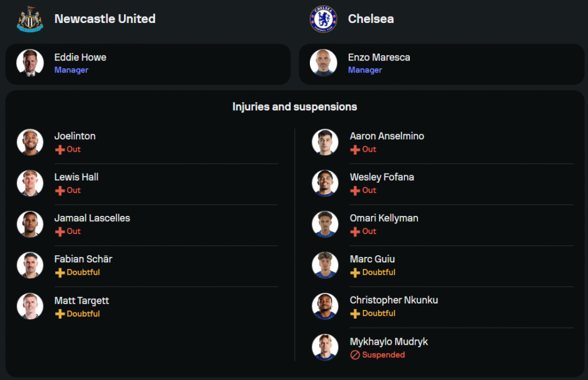The image size is (588, 380).
Task: Open Enzo Maresca's manager profile
Action: click(x=379, y=58)
